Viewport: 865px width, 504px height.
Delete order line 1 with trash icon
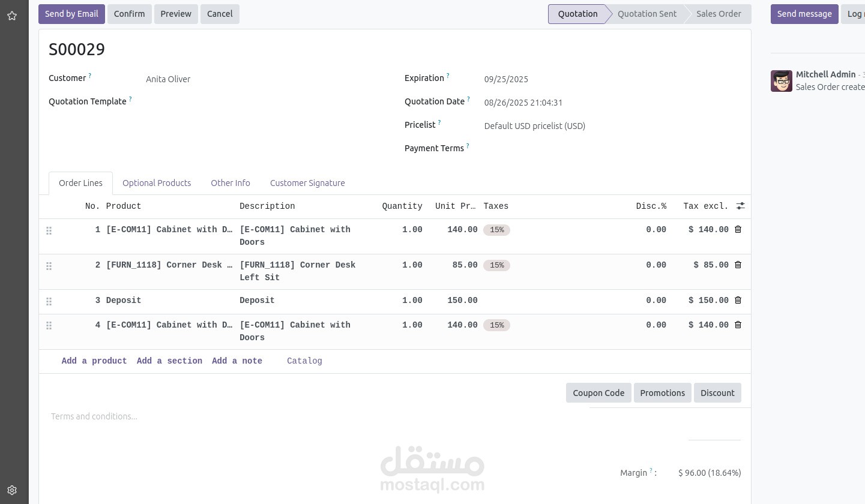(738, 229)
